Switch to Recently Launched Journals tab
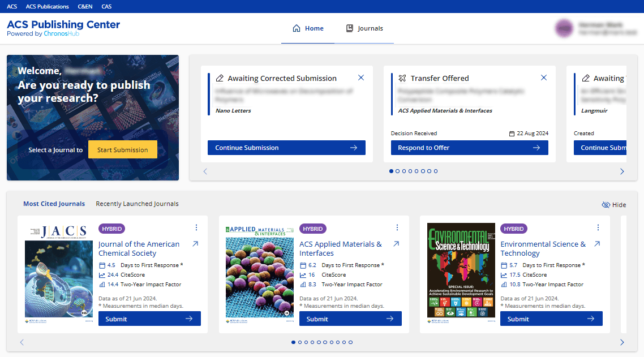The height and width of the screenshot is (357, 644). 136,204
